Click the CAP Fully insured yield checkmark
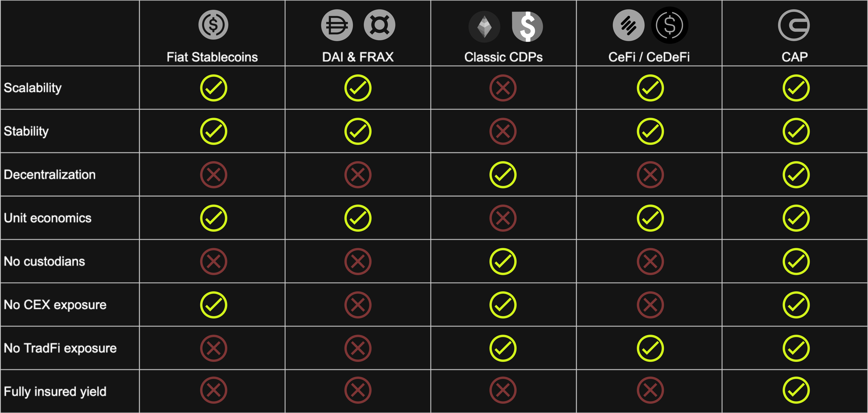868x413 pixels. (796, 390)
